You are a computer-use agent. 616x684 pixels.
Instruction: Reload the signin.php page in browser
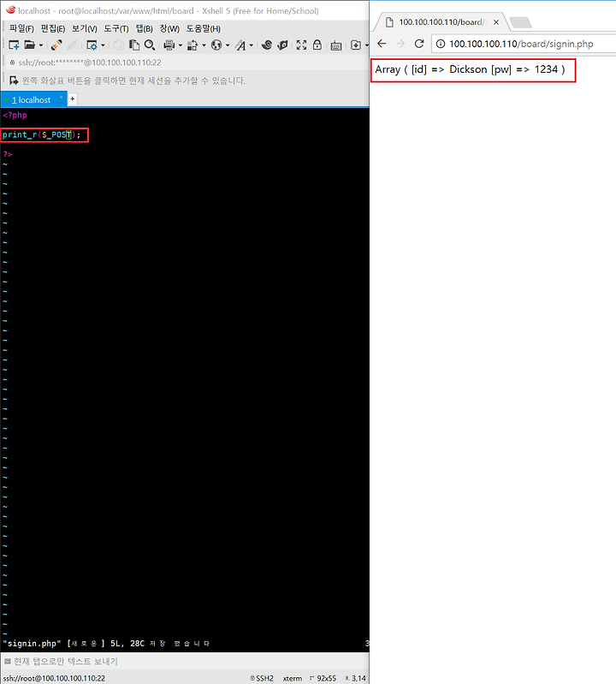tap(419, 44)
